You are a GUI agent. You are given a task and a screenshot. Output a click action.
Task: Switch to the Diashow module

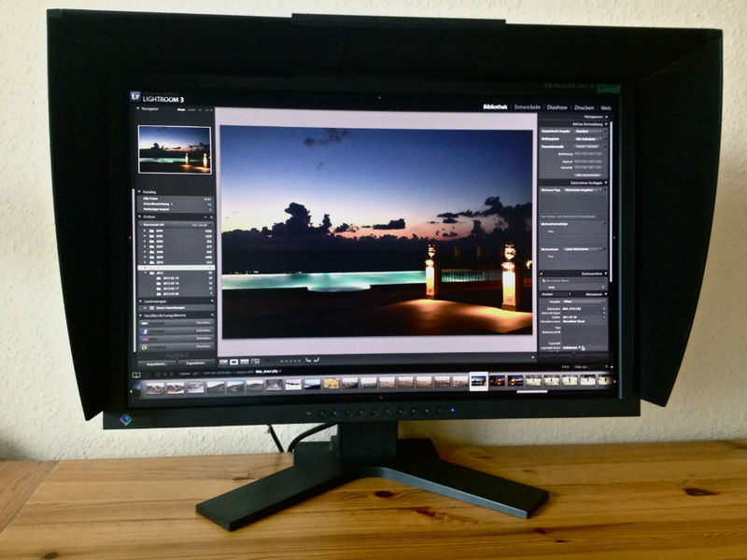click(x=557, y=107)
